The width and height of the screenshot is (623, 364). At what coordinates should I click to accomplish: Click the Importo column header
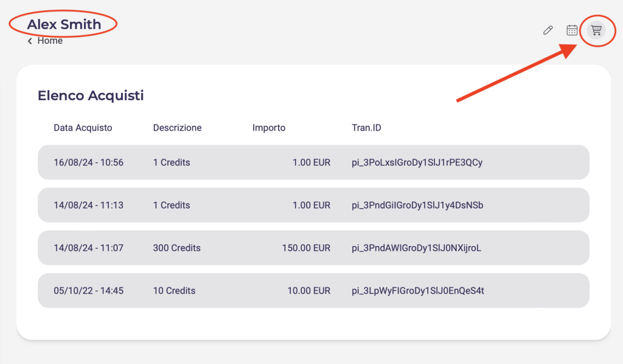pos(268,128)
